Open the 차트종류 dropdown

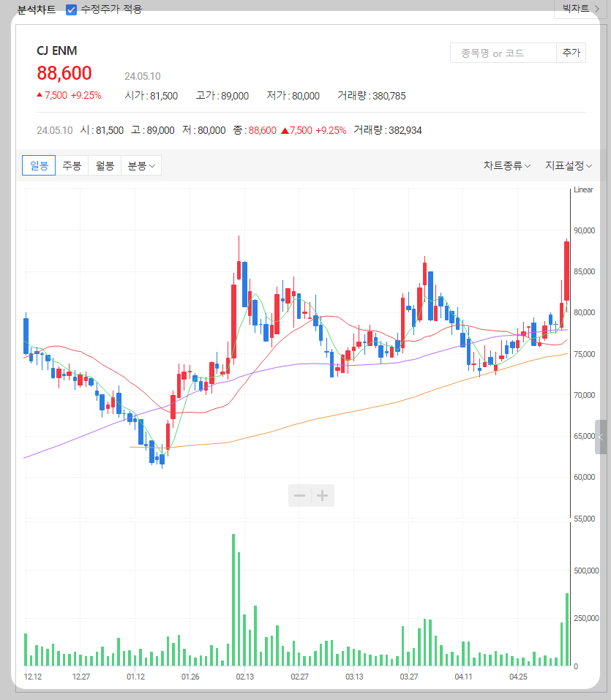(507, 165)
